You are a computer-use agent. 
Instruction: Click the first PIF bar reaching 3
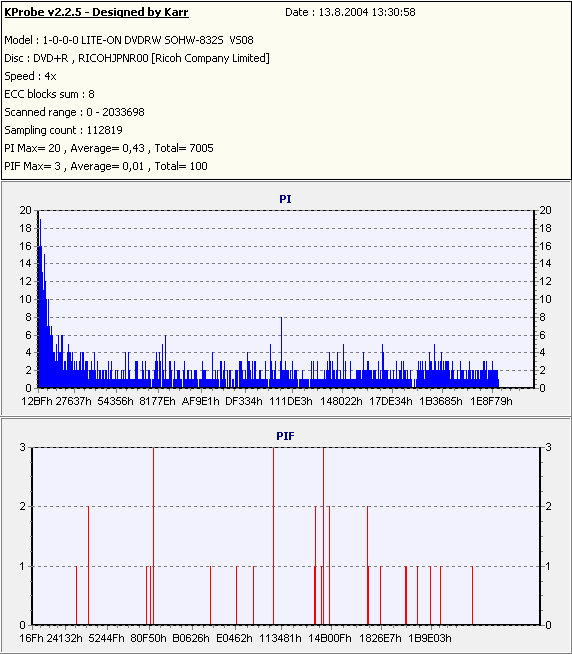(x=154, y=536)
